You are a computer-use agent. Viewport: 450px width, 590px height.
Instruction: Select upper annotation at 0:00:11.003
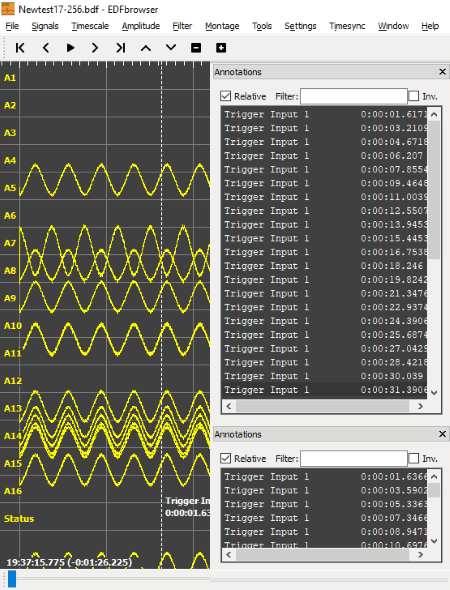coord(325,197)
